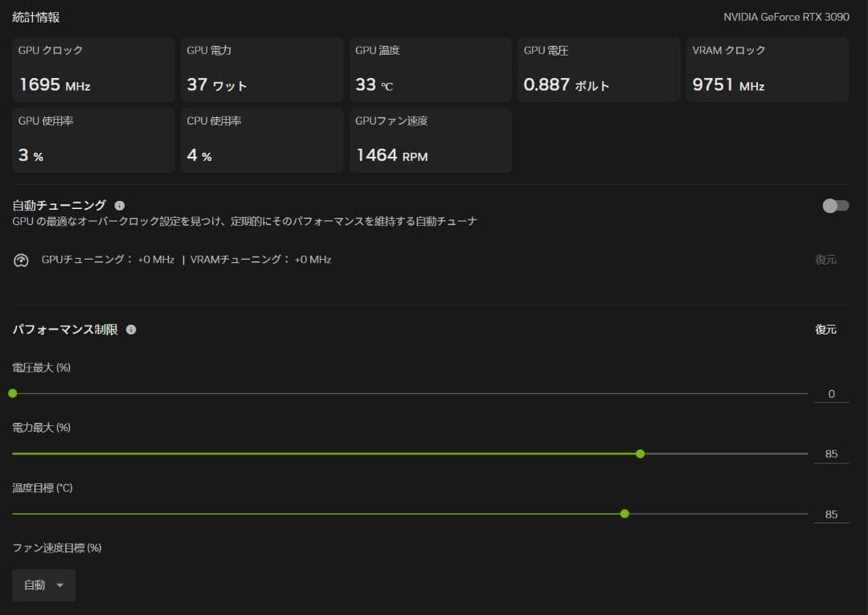Open the 自動 fan speed dropdown
Viewport: 868px width, 615px height.
(43, 585)
